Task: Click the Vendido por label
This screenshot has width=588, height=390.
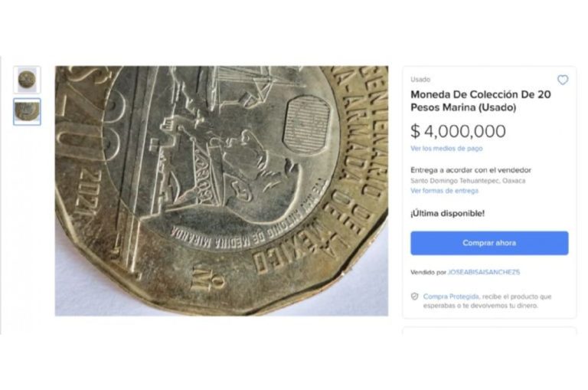Action: point(428,272)
